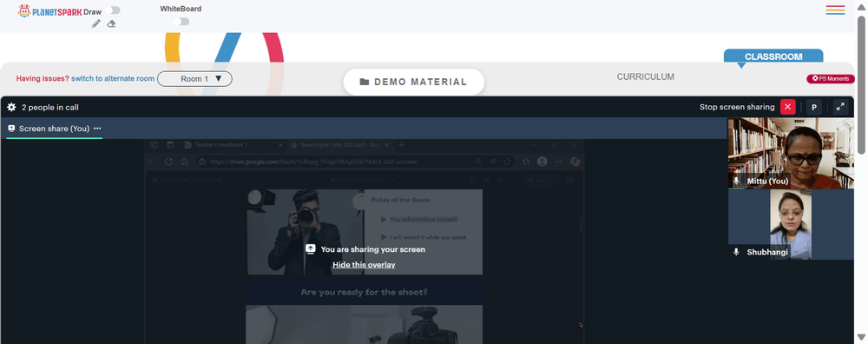Select the pencil draw tool
The image size is (868, 344).
pos(95,23)
